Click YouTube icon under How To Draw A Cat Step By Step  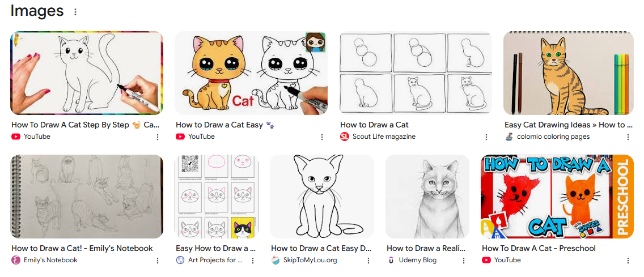(x=16, y=137)
